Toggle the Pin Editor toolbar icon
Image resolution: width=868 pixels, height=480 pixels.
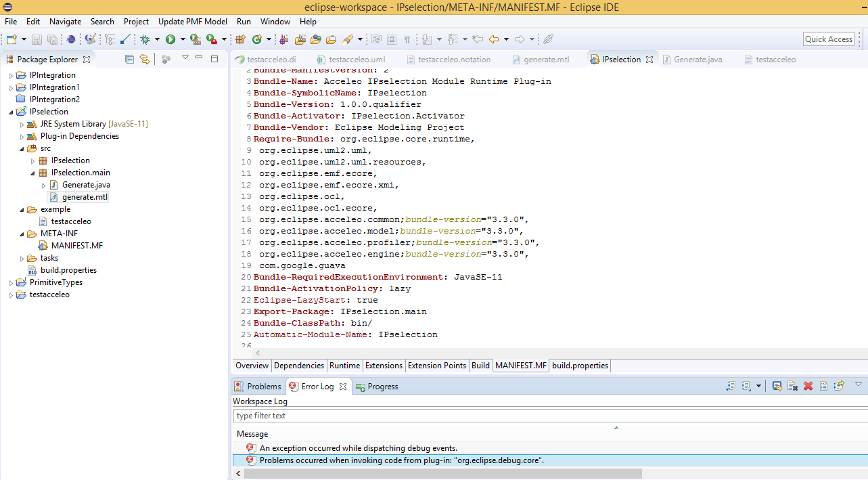click(x=549, y=39)
